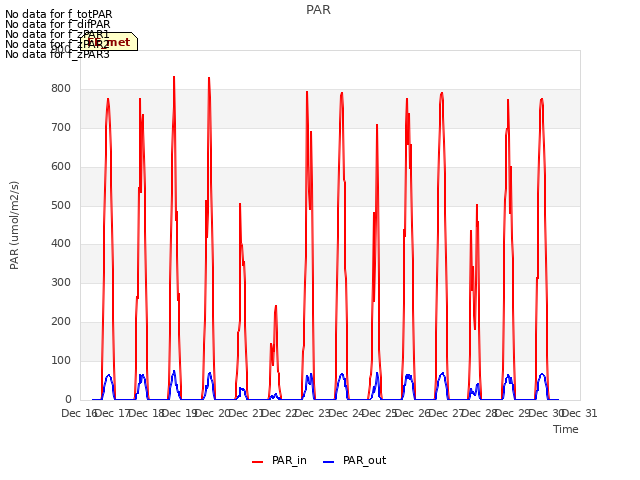The width and height of the screenshot is (640, 480).
Task: Click the 200 y-axis tick label
Action: click(x=61, y=322)
